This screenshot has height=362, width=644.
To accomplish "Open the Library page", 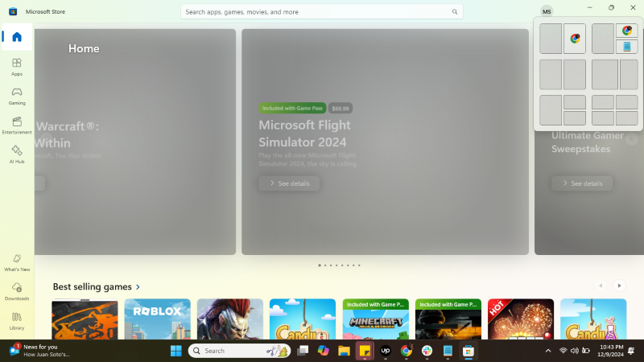I will pos(17,321).
